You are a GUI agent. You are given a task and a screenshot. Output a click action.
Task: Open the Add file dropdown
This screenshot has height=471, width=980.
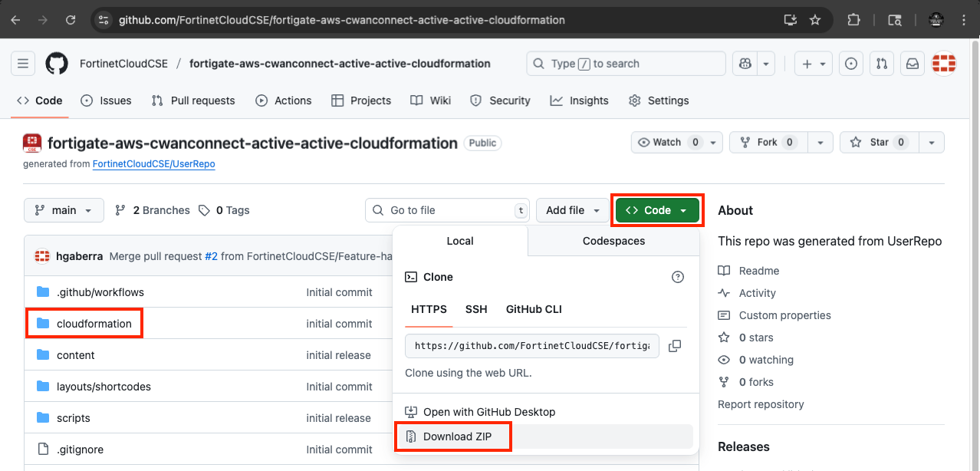[572, 210]
